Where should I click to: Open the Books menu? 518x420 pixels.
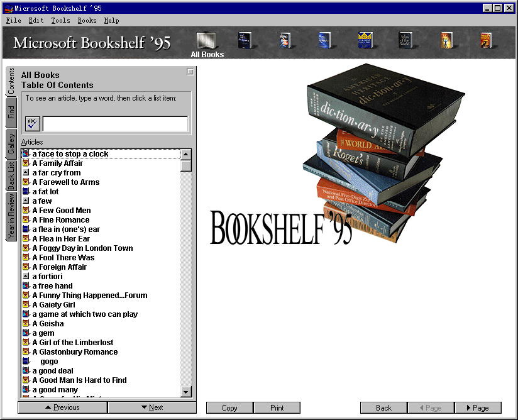[87, 21]
